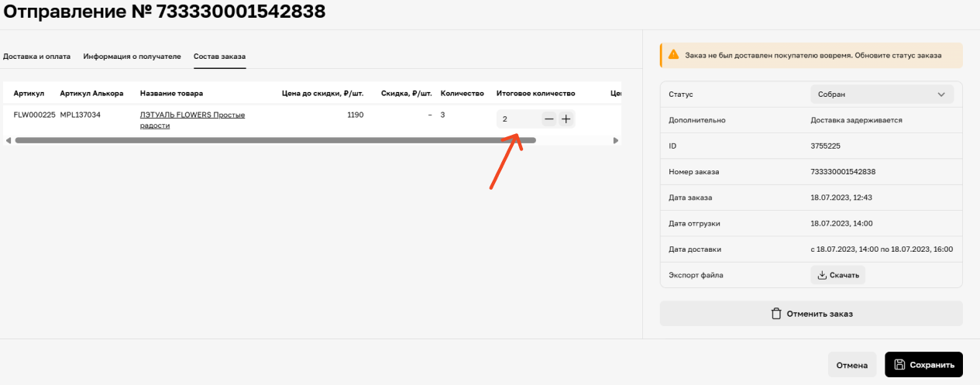Screen dimensions: 980x385
Task: Click the final quantity input showing 2
Action: coord(518,119)
